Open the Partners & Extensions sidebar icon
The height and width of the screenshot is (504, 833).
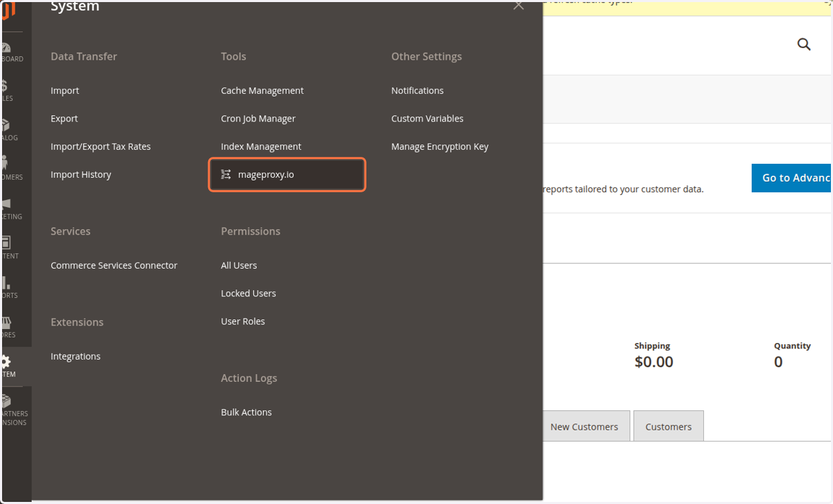click(x=6, y=401)
